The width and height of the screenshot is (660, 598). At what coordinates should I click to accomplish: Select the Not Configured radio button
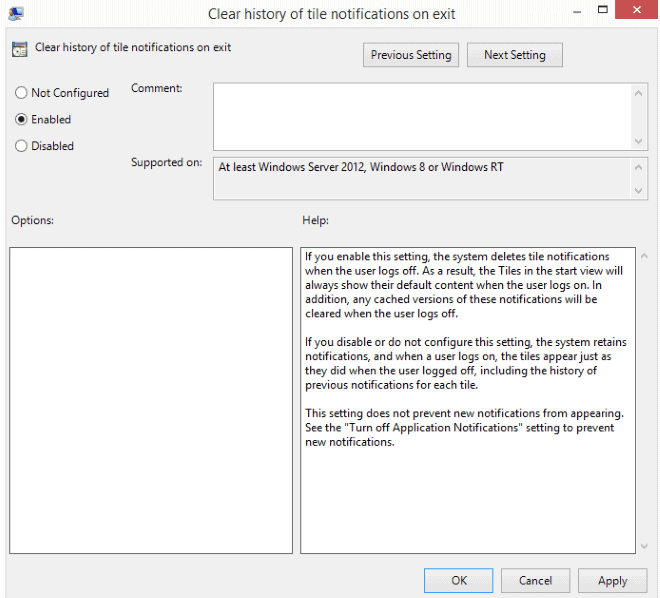(22, 93)
